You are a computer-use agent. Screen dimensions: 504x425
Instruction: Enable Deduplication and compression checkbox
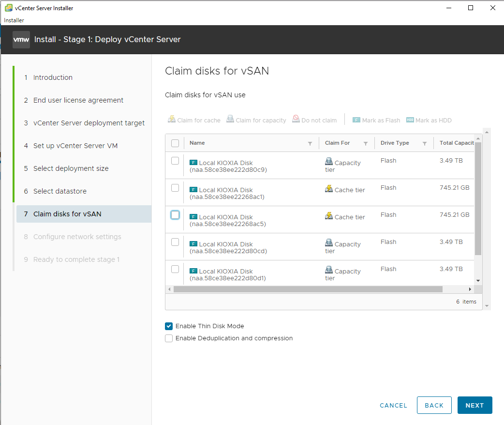[169, 338]
